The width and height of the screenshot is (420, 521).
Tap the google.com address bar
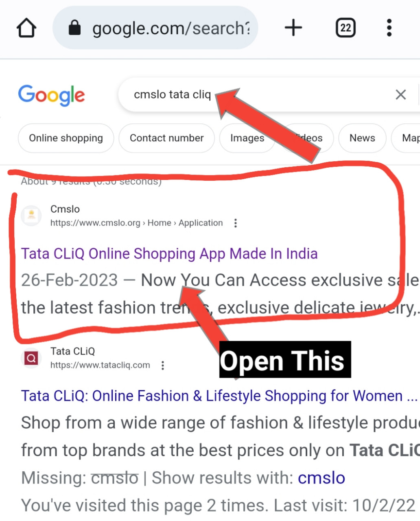coord(155,28)
